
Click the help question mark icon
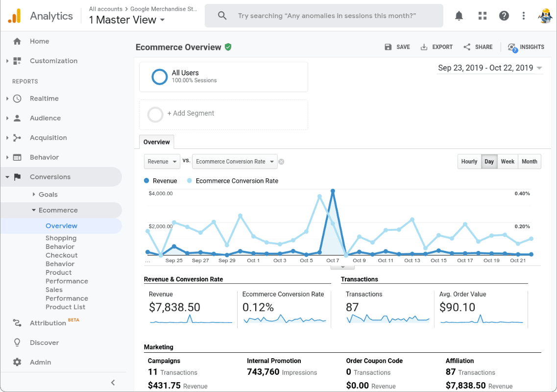(x=504, y=16)
